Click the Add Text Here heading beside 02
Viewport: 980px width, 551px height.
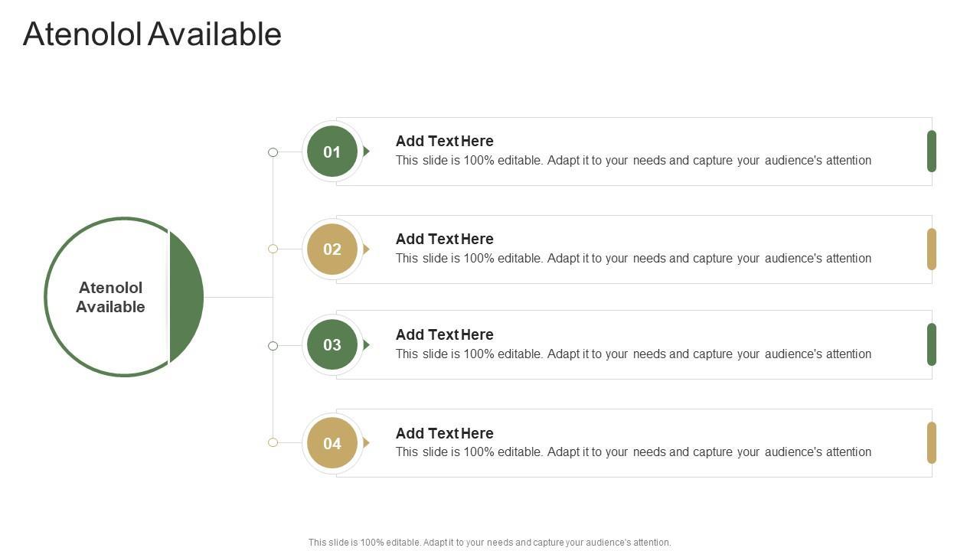[x=444, y=239]
